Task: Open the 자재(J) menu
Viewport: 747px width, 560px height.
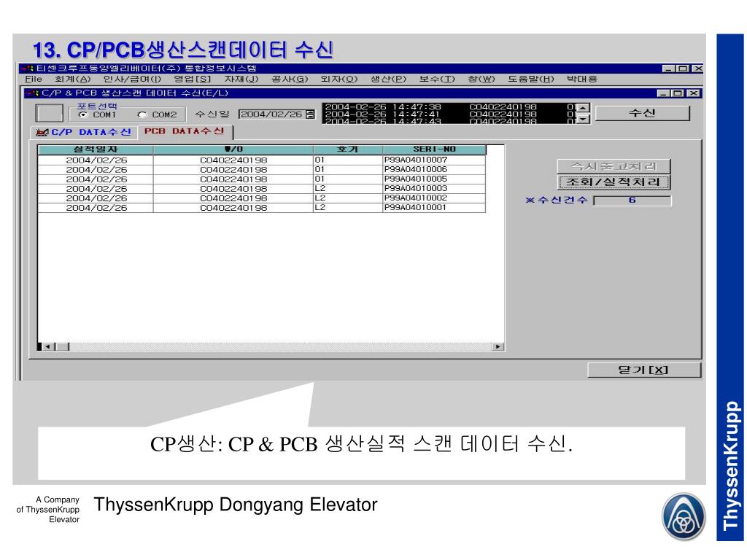Action: (241, 79)
